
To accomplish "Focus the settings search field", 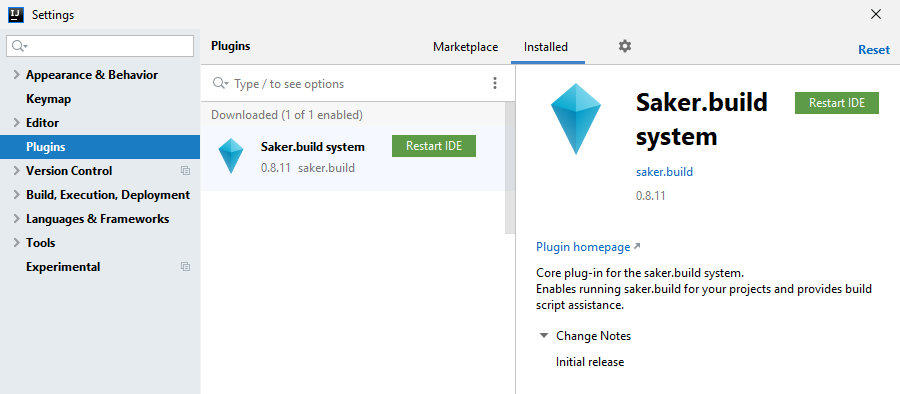I will point(100,47).
